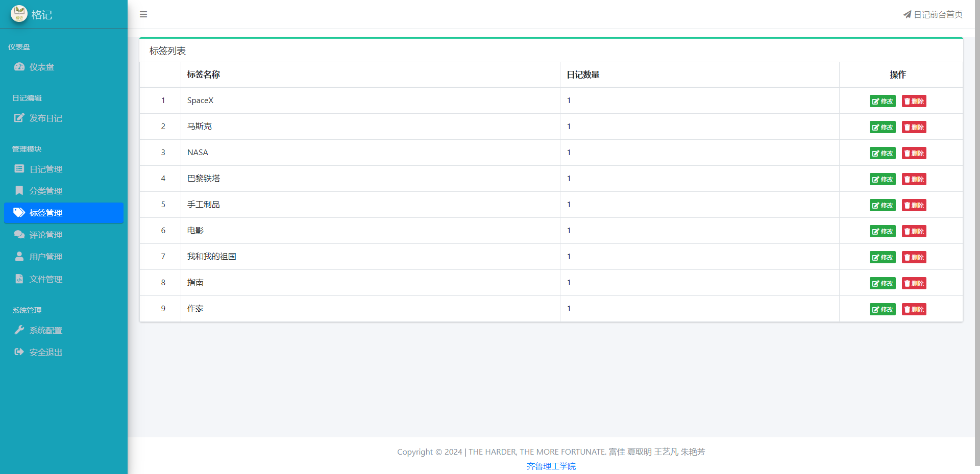Edit the SpaceX tag

pos(883,101)
